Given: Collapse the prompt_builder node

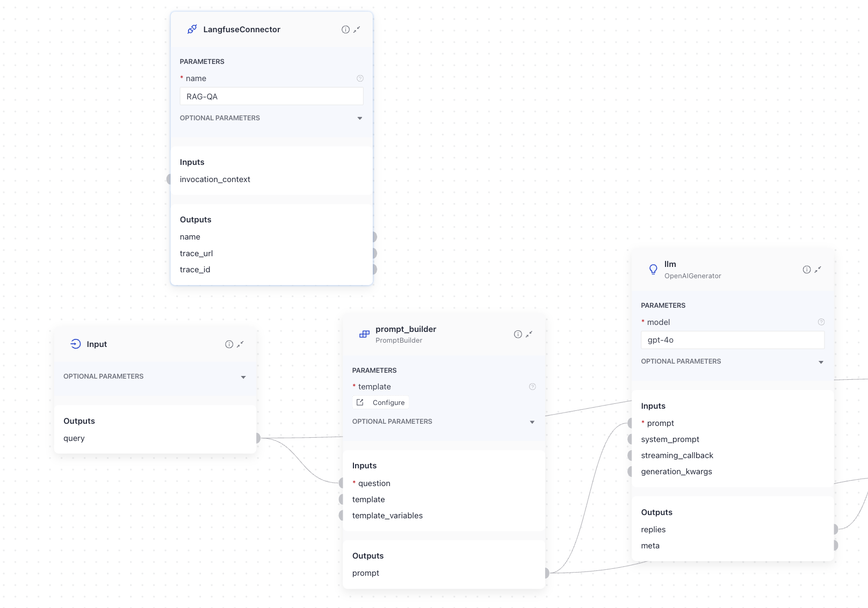Looking at the screenshot, I should click(x=529, y=334).
